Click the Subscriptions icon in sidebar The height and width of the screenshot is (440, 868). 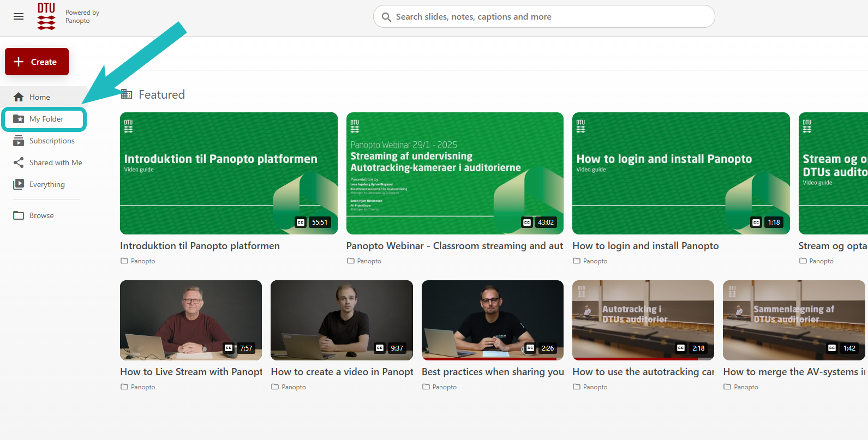pos(19,141)
